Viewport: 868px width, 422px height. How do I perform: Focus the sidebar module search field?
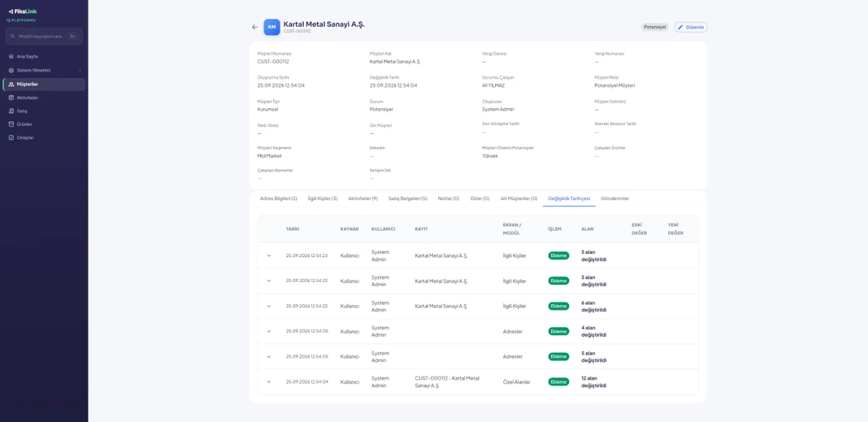(44, 36)
